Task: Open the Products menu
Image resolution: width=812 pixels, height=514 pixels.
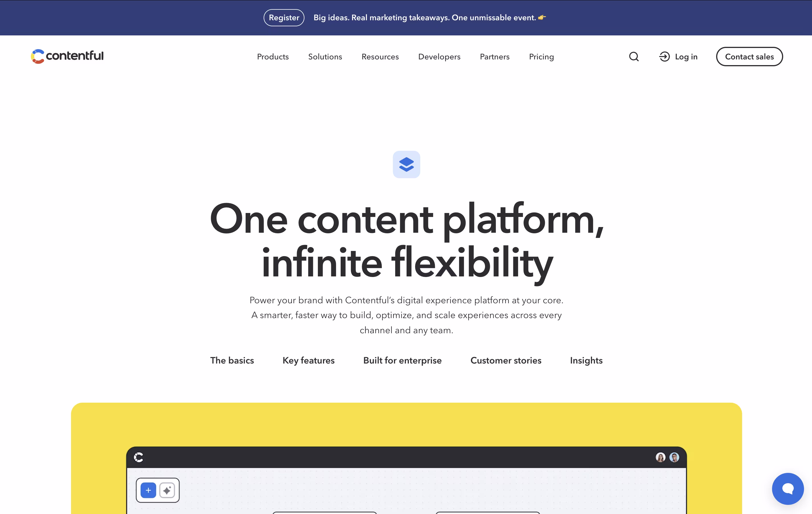Action: click(x=273, y=57)
